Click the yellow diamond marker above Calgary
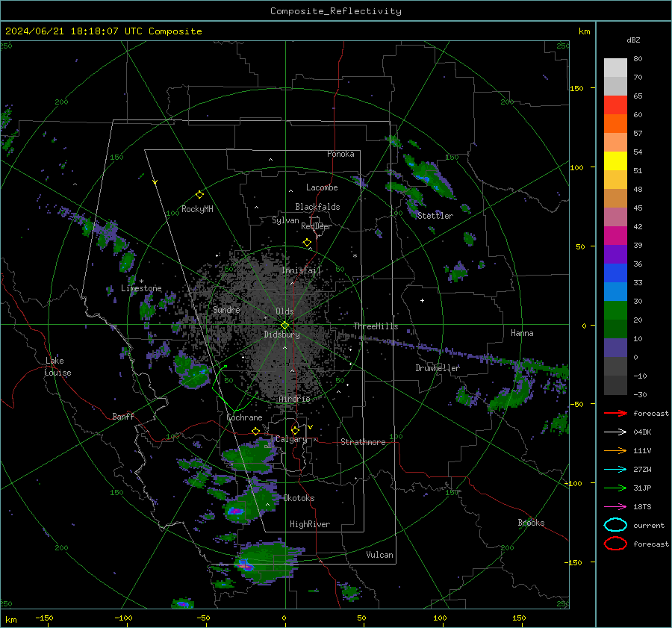The image size is (672, 628). point(295,430)
